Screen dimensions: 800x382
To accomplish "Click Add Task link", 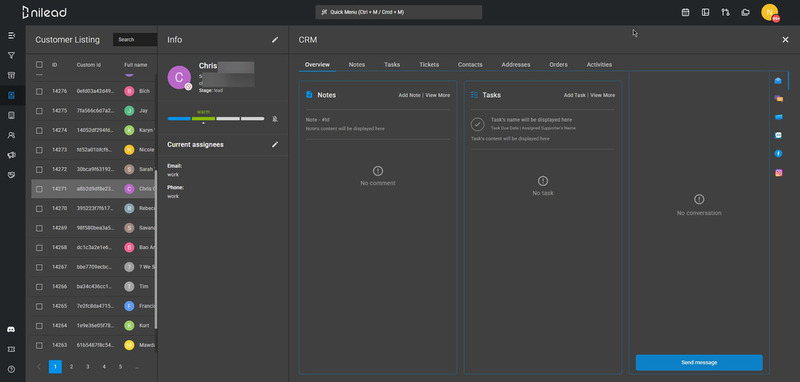I will pos(574,95).
